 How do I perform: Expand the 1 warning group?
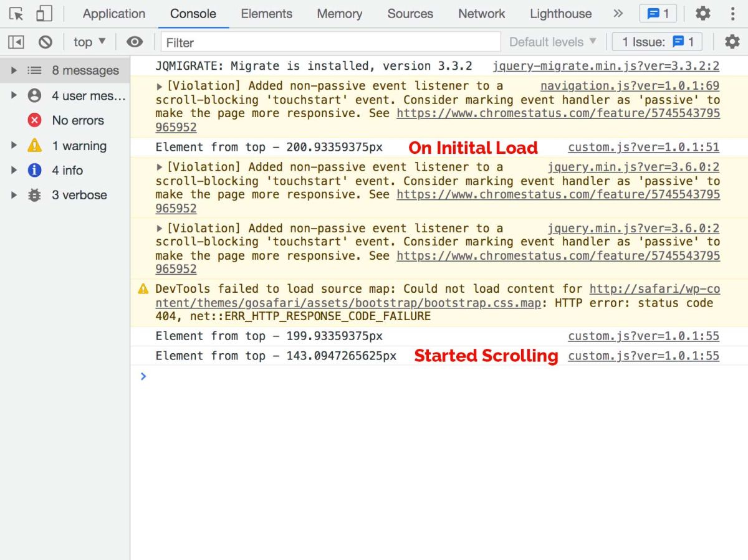(14, 145)
